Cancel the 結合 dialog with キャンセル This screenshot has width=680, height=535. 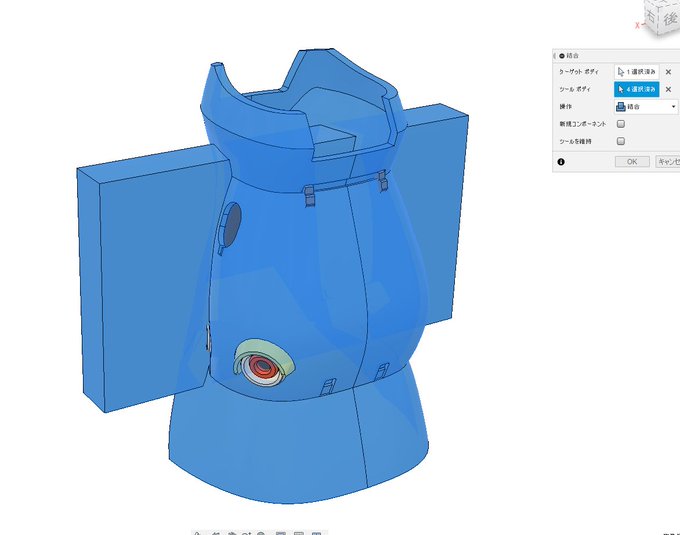pyautogui.click(x=667, y=162)
